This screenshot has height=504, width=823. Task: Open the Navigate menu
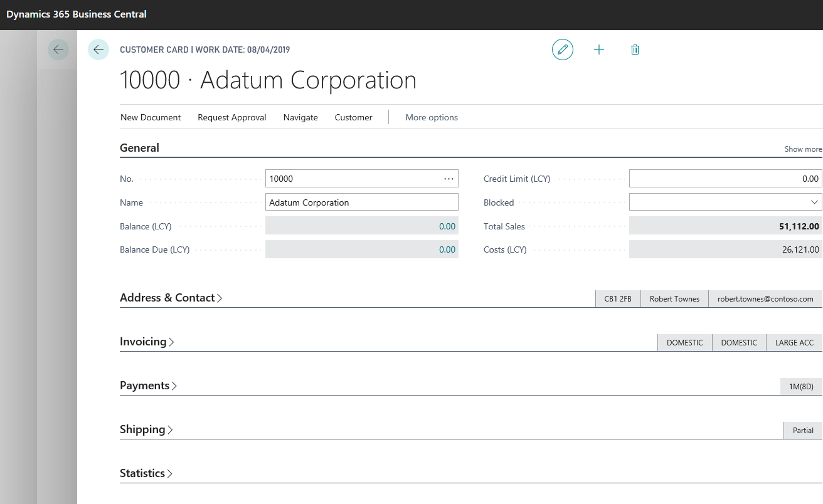pyautogui.click(x=300, y=117)
